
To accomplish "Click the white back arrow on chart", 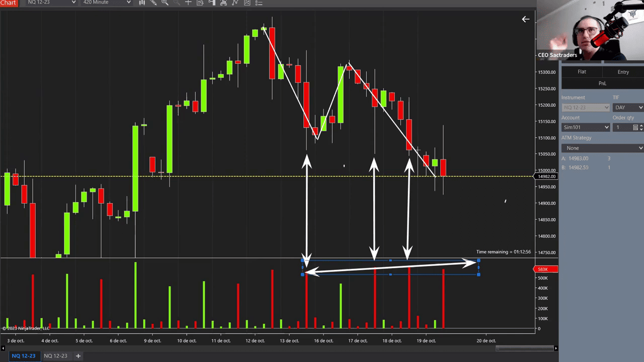I will [525, 19].
